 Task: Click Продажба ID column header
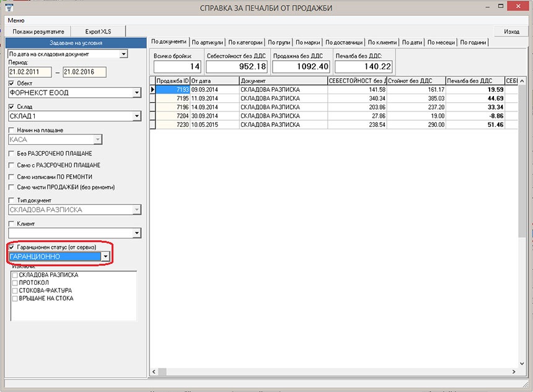pyautogui.click(x=172, y=81)
